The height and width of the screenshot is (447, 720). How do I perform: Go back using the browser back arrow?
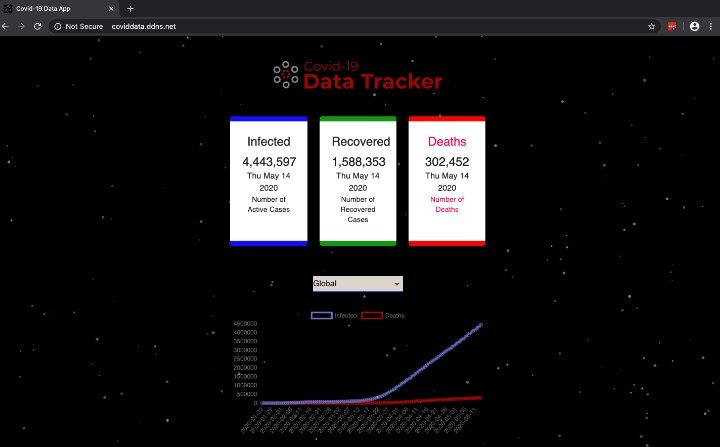(x=6, y=27)
